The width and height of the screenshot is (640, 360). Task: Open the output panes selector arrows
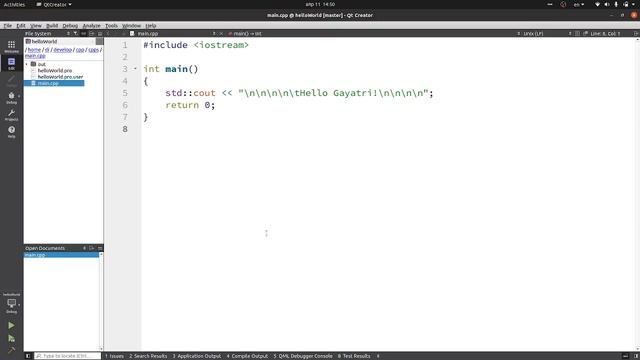point(378,356)
